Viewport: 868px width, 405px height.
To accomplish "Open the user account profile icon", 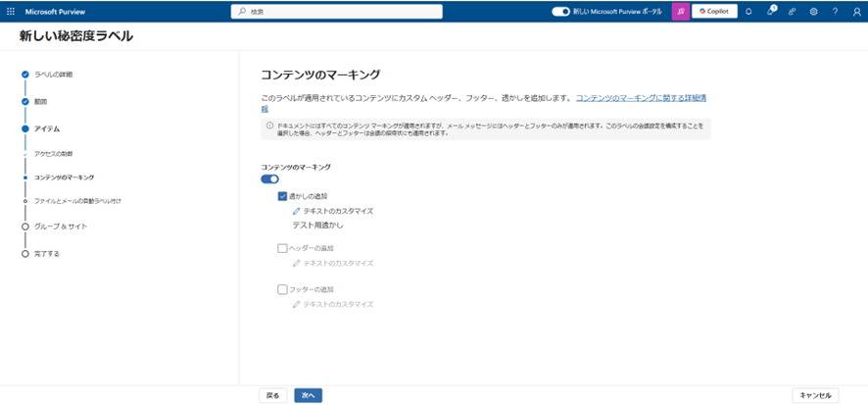I will (856, 12).
